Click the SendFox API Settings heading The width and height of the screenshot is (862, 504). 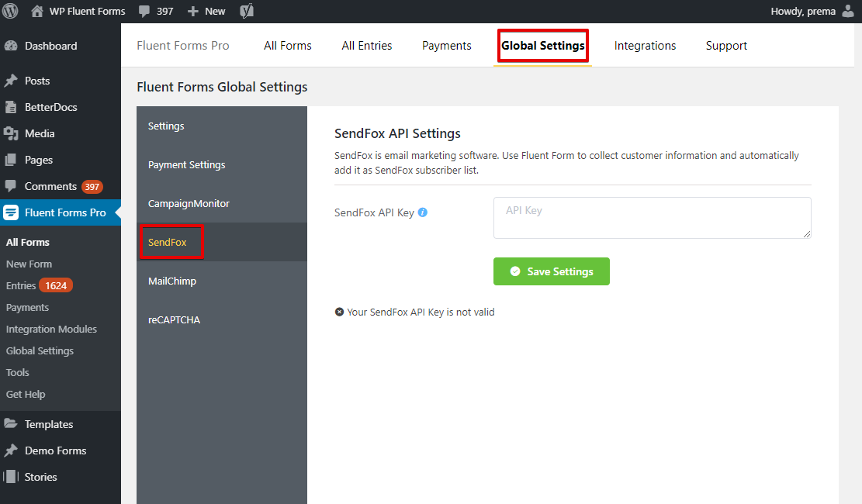pyautogui.click(x=397, y=133)
